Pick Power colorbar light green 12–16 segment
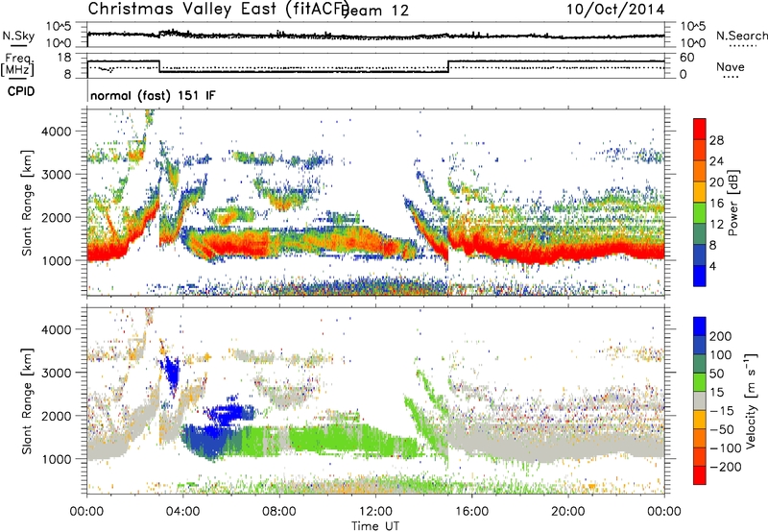 tap(700, 213)
